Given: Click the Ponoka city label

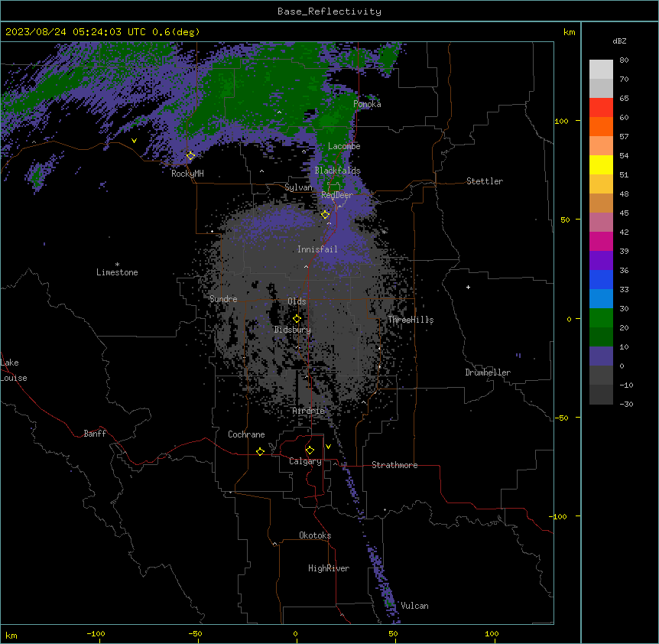Looking at the screenshot, I should (367, 104).
